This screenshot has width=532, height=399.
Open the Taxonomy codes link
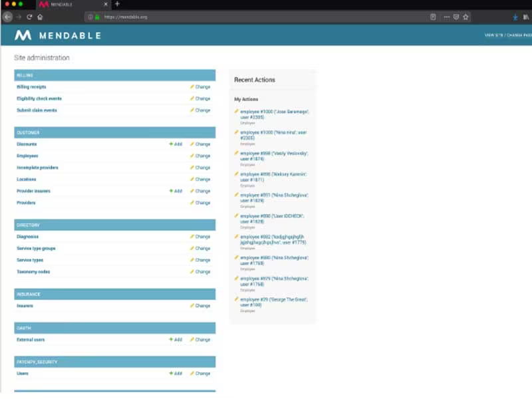pyautogui.click(x=33, y=272)
